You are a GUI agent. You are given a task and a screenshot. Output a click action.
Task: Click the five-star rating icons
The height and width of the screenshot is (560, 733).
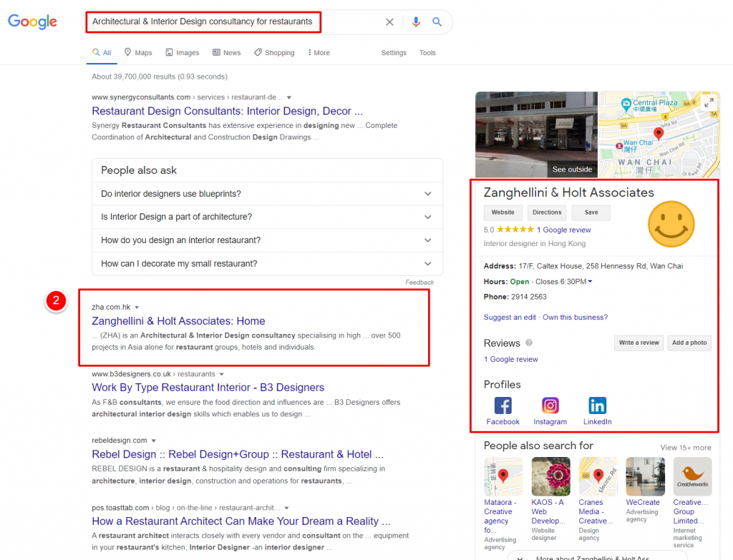click(x=515, y=230)
